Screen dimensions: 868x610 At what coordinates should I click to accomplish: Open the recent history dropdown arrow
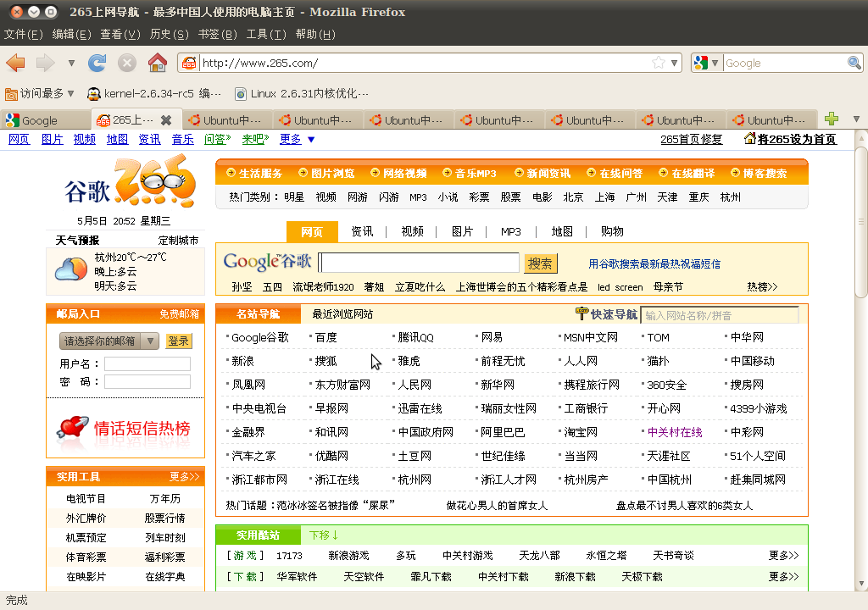pyautogui.click(x=71, y=63)
